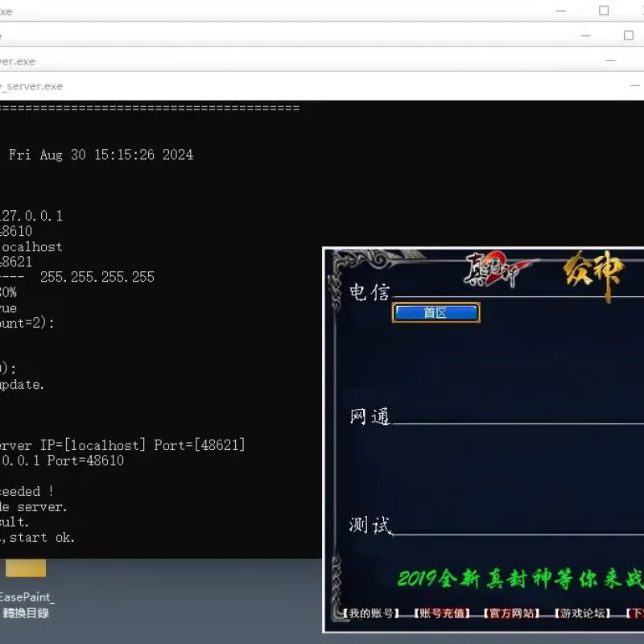Minimize the second console window
644x644 pixels.
586,35
